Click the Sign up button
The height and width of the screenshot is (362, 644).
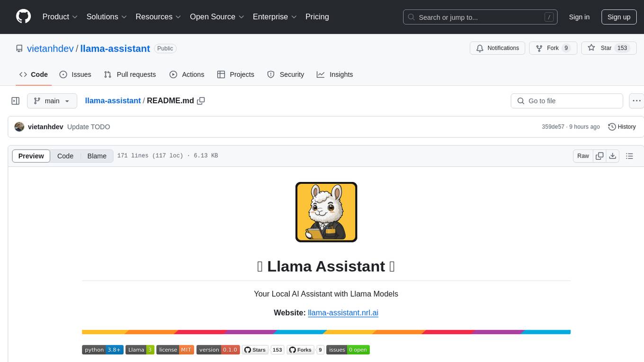click(x=619, y=17)
